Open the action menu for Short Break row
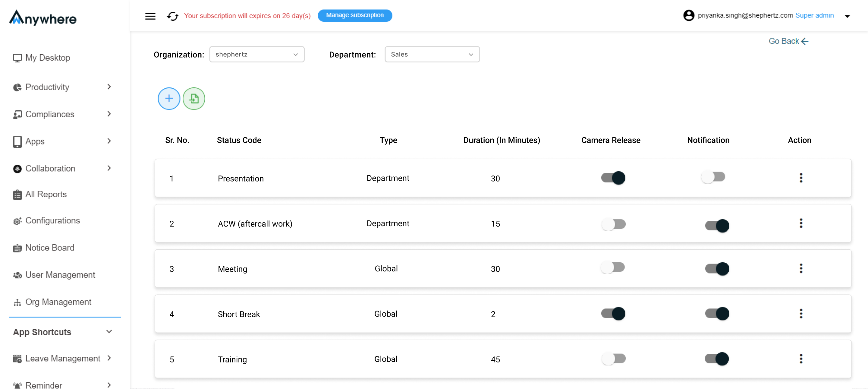This screenshot has width=868, height=389. pyautogui.click(x=800, y=313)
